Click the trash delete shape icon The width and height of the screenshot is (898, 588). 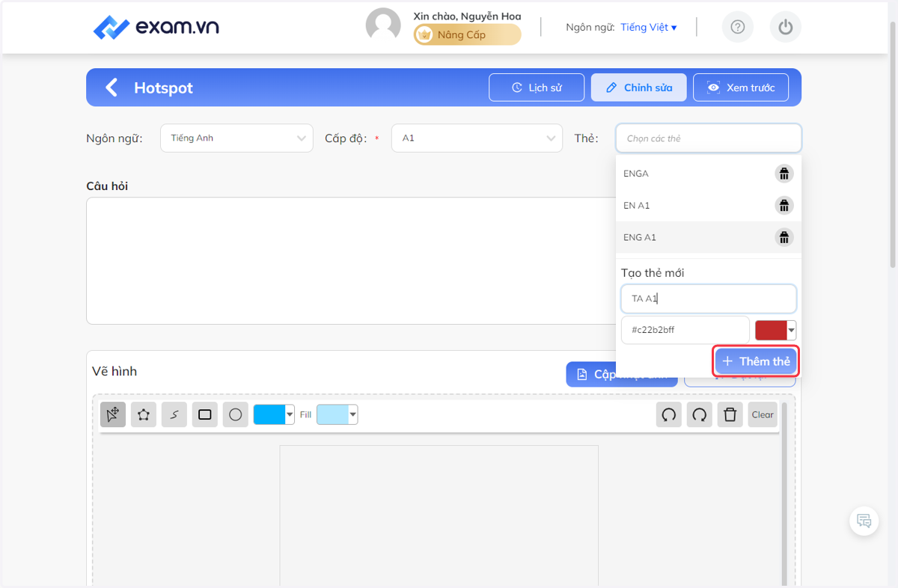click(730, 414)
